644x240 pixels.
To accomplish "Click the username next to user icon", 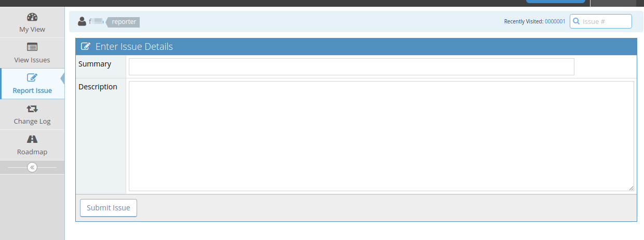I will [96, 21].
